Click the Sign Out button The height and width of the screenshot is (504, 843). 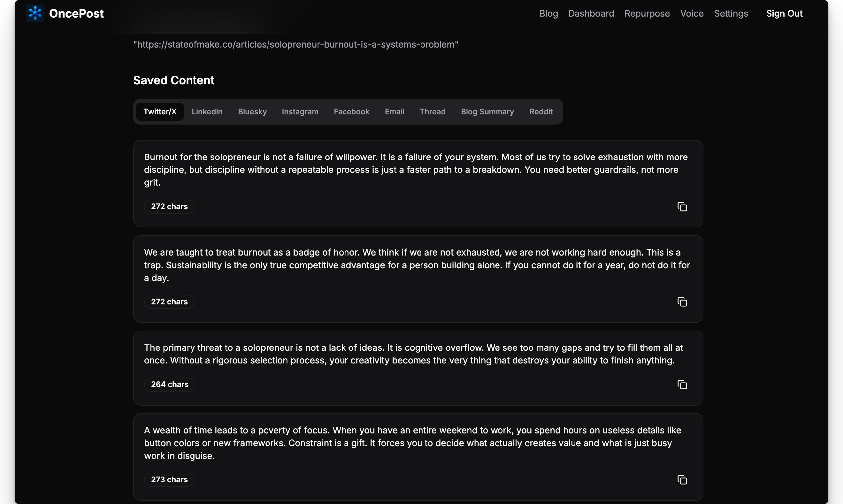[784, 14]
